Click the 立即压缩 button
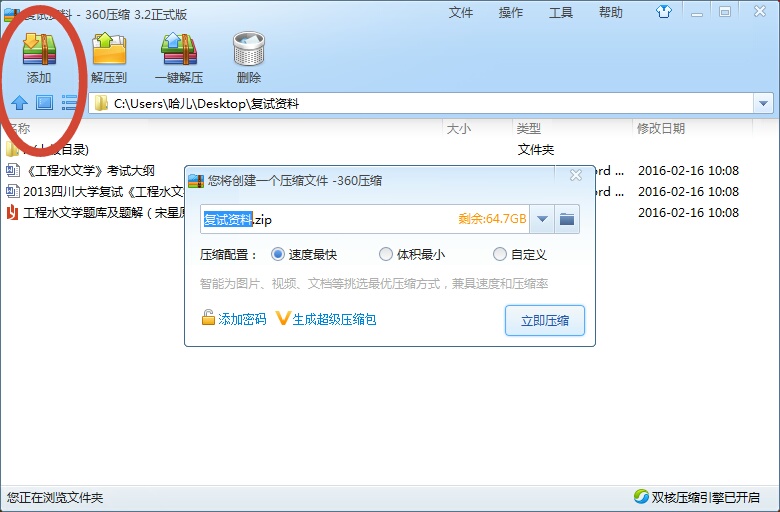 [545, 320]
